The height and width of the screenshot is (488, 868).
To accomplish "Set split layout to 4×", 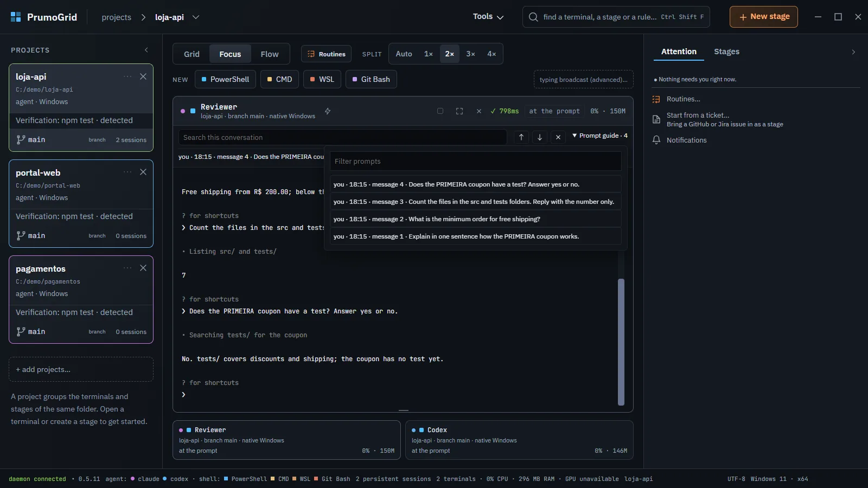I will 492,54.
